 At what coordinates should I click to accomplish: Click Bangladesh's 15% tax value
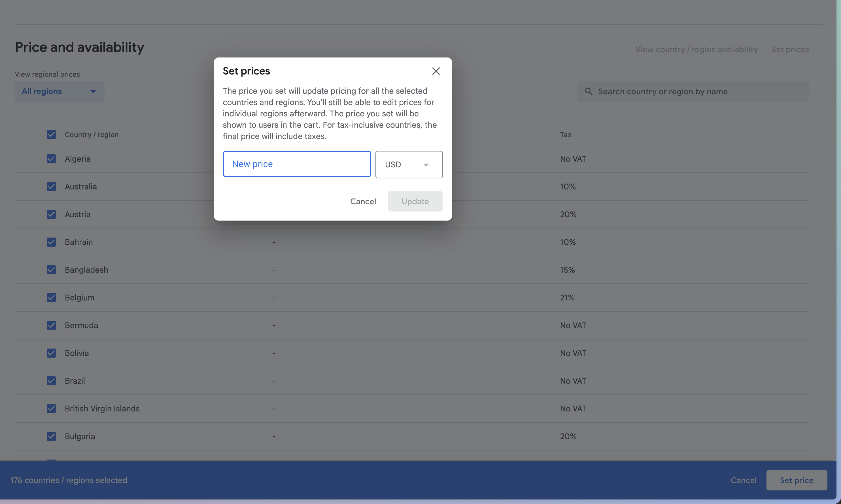pos(568,270)
